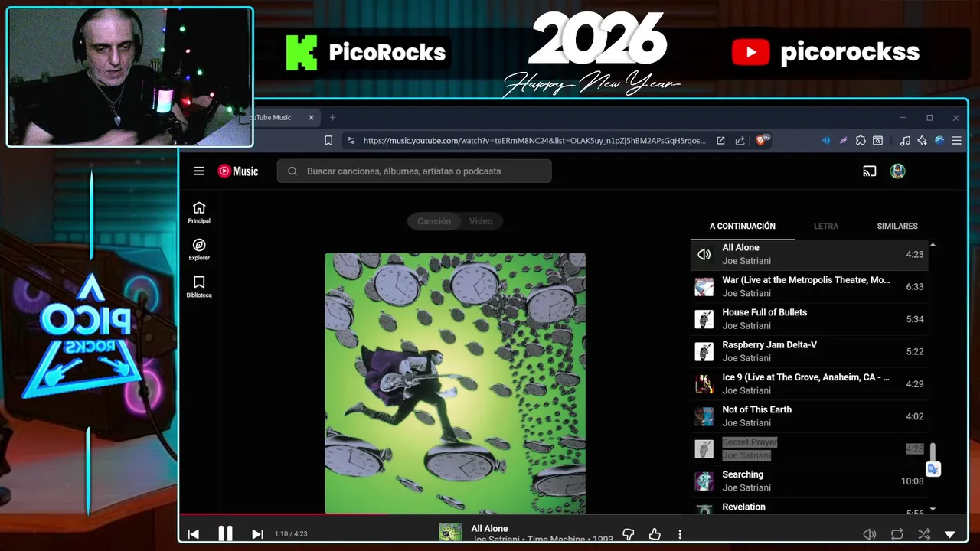Play House Full of Bullets from queue
The image size is (980, 551).
809,319
